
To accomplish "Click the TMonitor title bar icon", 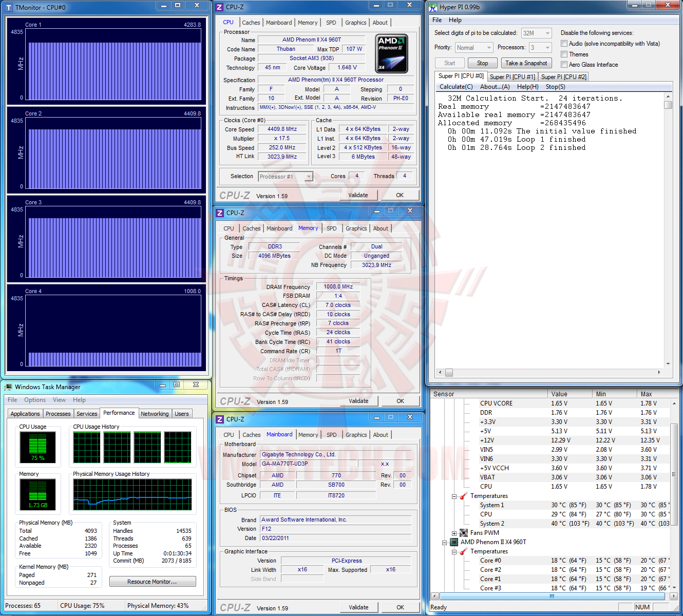I will tap(8, 7).
